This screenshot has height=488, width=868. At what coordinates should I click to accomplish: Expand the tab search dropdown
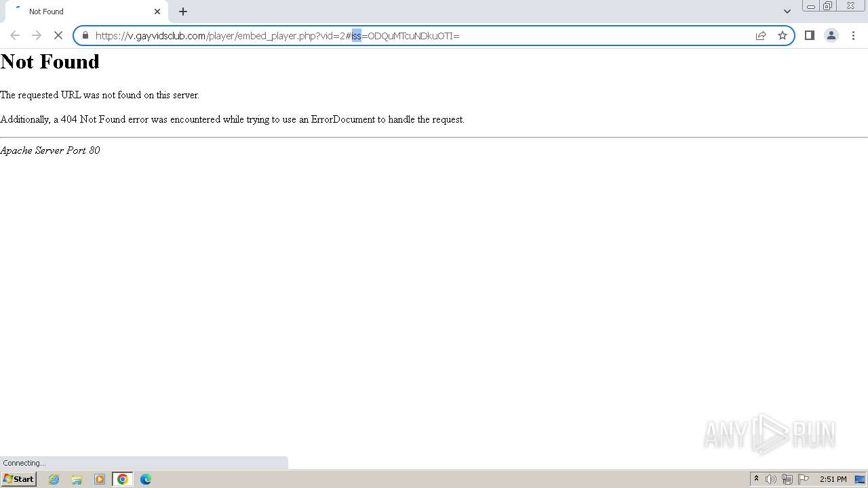coord(787,12)
